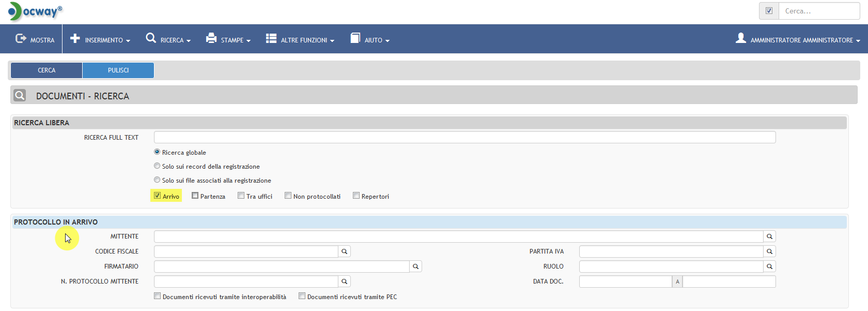Image resolution: width=868 pixels, height=311 pixels.
Task: Click the Docway logo
Action: point(35,11)
